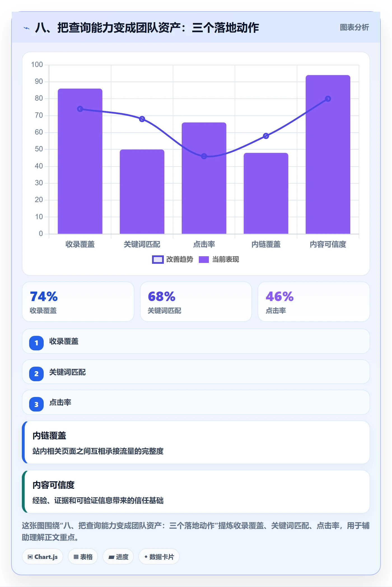Click the lightning icon beside the title
The image size is (392, 587).
[27, 28]
